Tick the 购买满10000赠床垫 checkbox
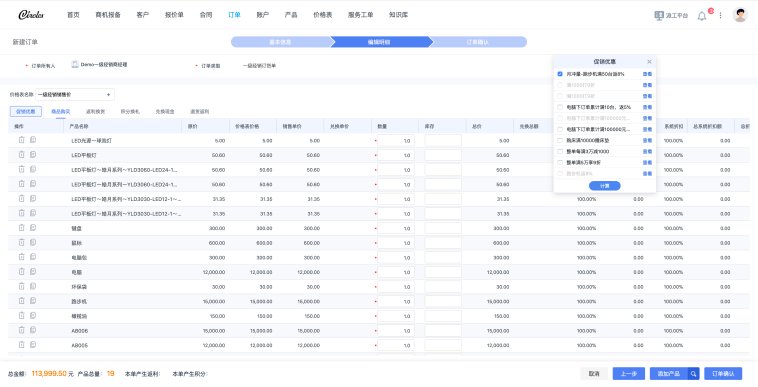Screen dimensions: 758x387 [560, 140]
